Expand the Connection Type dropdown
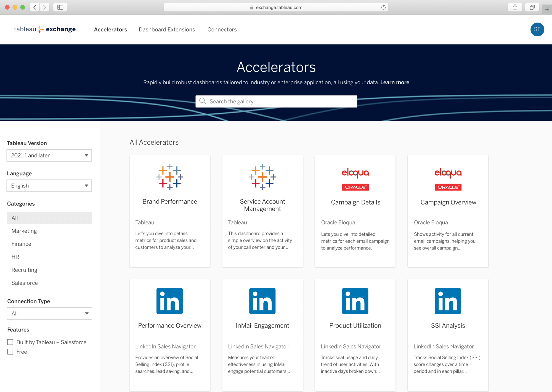 coord(49,313)
